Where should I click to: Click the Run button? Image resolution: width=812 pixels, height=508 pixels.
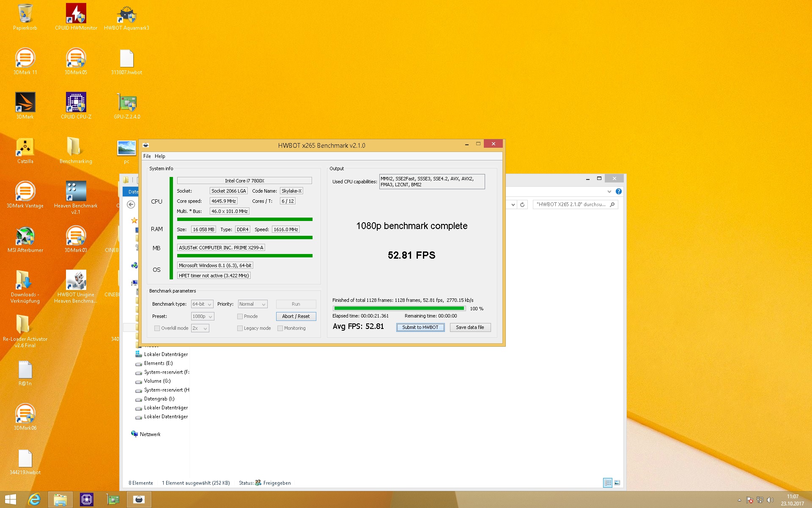click(296, 304)
